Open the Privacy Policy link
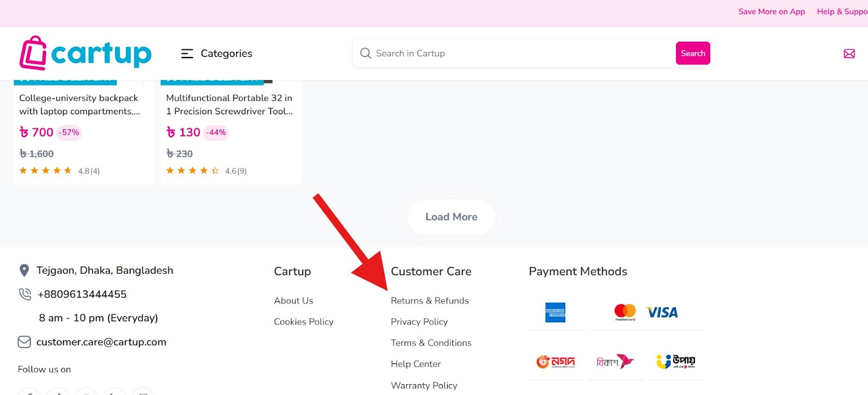The image size is (868, 395). pyautogui.click(x=419, y=322)
